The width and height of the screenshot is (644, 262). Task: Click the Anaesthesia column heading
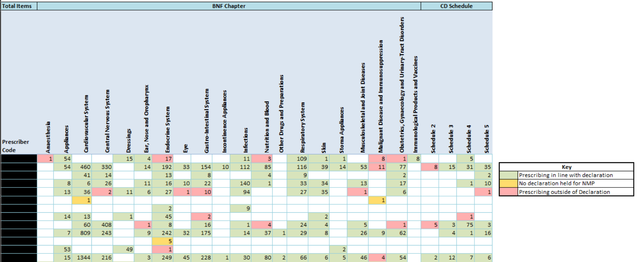click(48, 137)
